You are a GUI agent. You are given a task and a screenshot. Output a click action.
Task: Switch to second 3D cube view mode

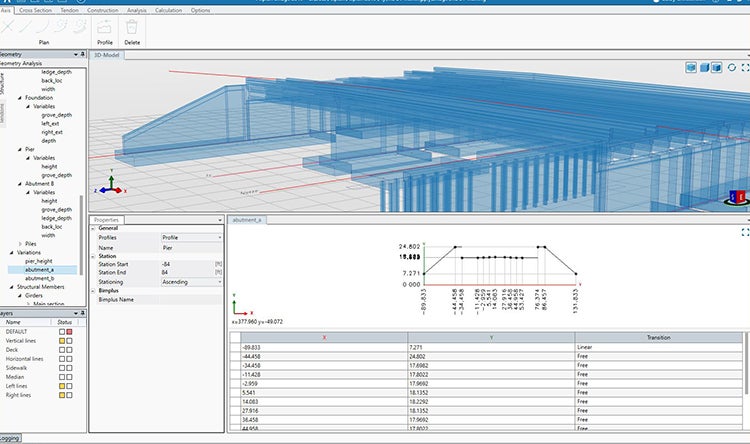click(705, 67)
